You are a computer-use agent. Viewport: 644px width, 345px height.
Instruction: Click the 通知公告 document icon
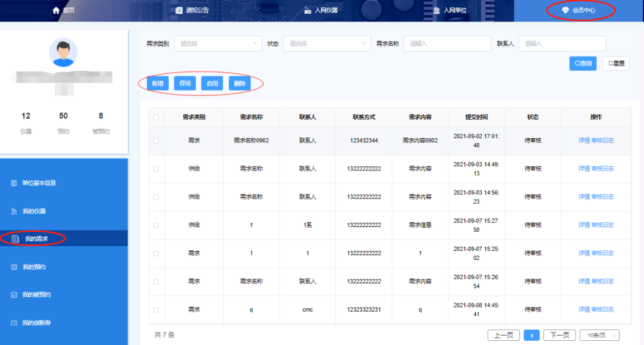point(179,10)
